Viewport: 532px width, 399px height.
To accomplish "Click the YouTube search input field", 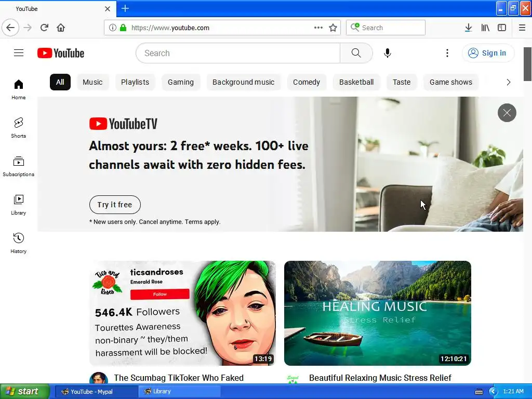I will (238, 53).
